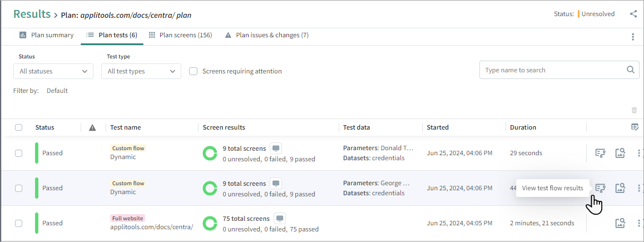The image size is (644, 242).
Task: Click the trash delete icon
Action: 634,110
